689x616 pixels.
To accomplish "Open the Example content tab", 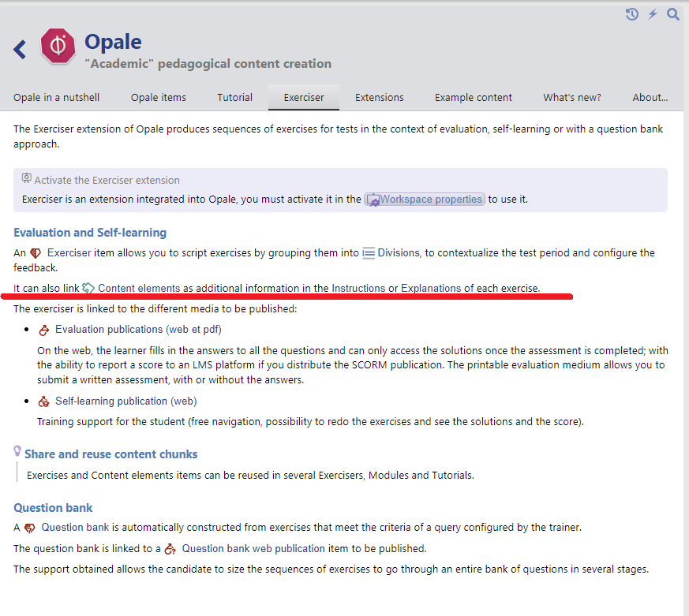I will (474, 98).
